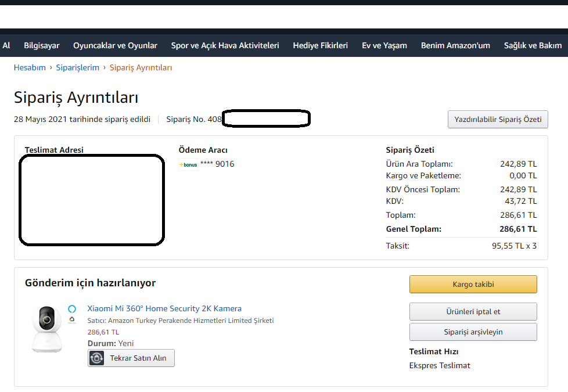Open Hediye Fikirleri in navigation bar
Image resolution: width=568 pixels, height=392 pixels.
pos(320,45)
